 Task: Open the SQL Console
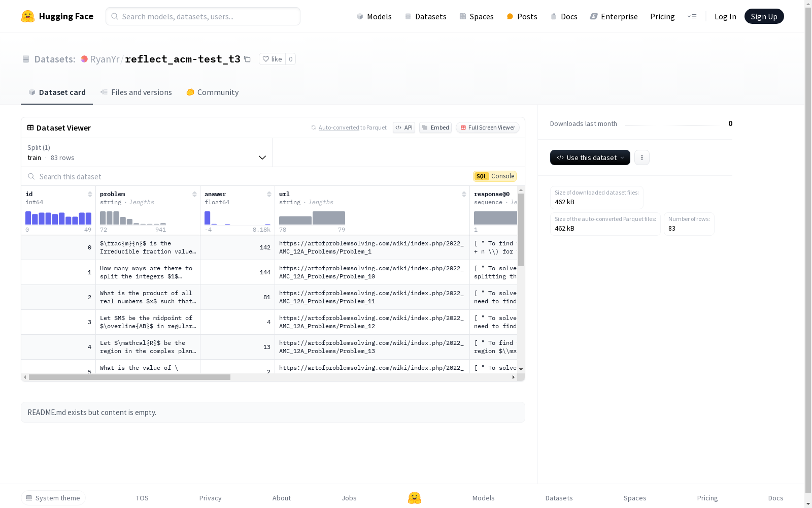point(495,176)
